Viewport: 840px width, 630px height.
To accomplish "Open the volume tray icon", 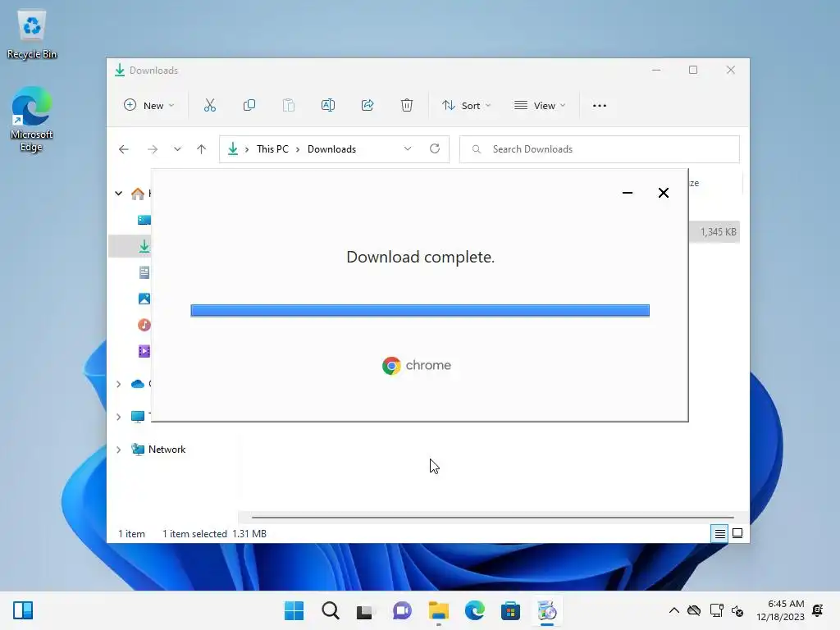I will click(737, 610).
